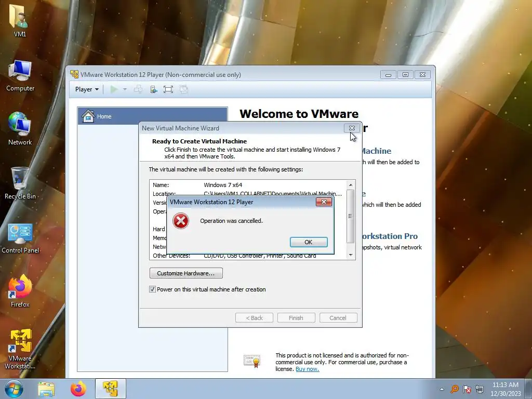This screenshot has width=532, height=399.
Task: Open VM1 user folder on desktop
Action: point(20,21)
